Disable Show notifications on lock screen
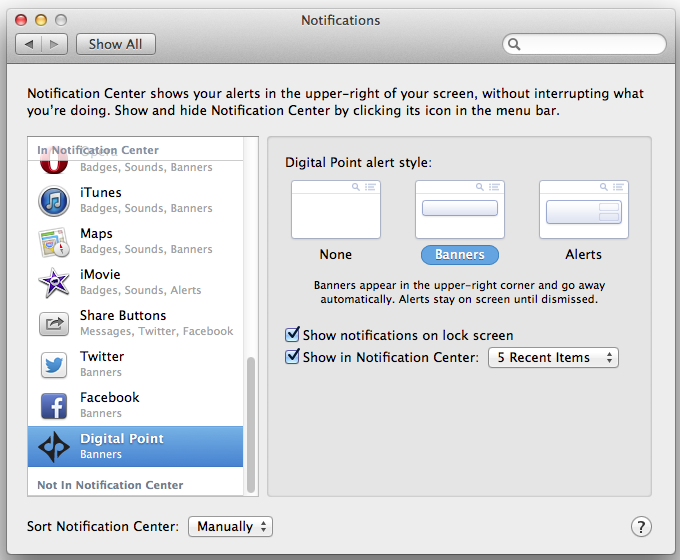The width and height of the screenshot is (680, 560). 292,334
